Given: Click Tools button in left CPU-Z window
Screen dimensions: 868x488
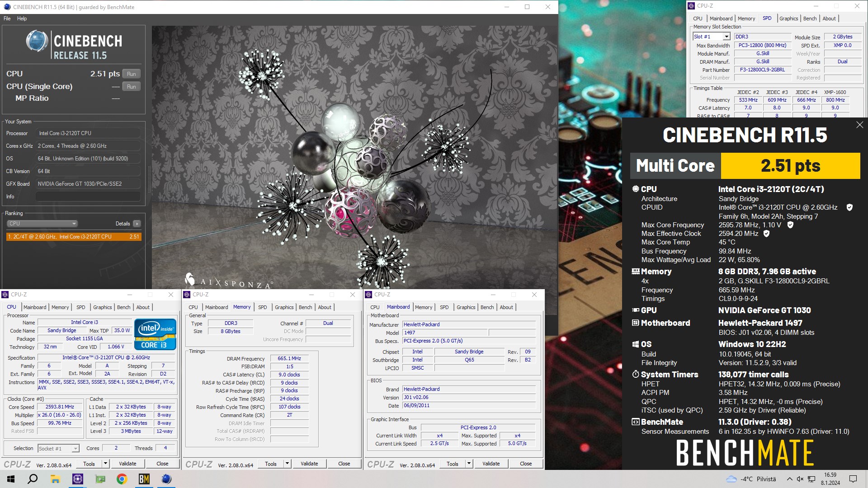Looking at the screenshot, I should tap(89, 464).
